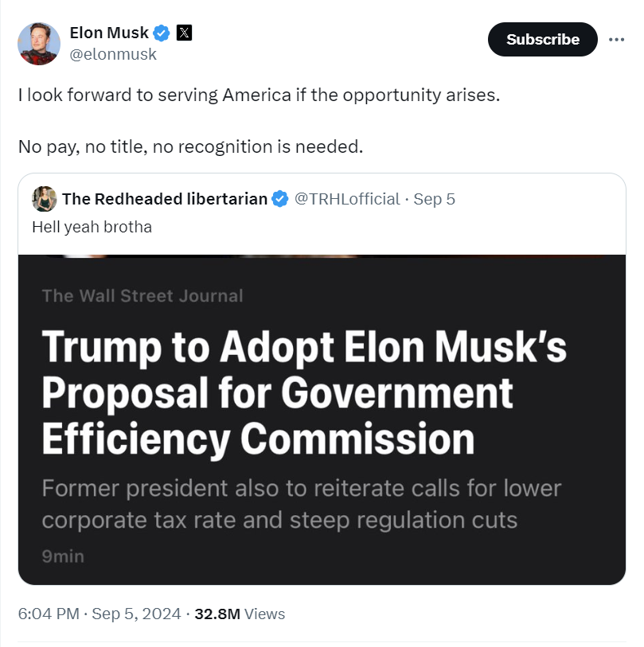644x647 pixels.
Task: Click the @TRHLofficial handle
Action: (x=347, y=199)
